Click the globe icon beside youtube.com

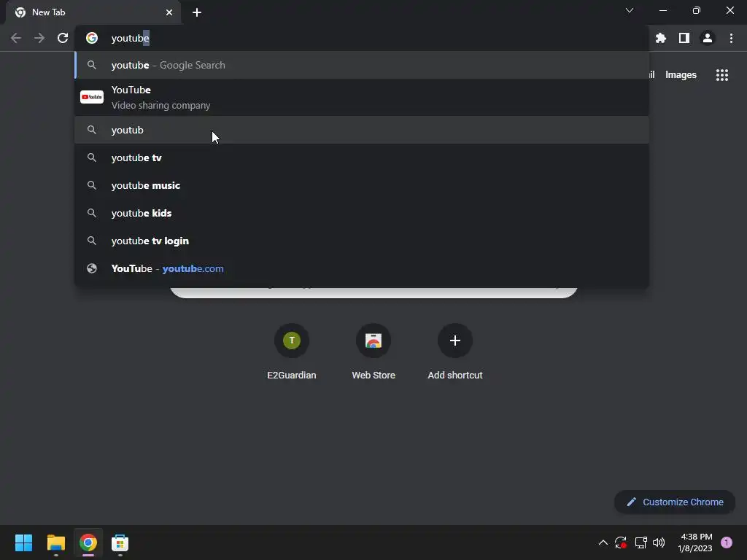92,268
